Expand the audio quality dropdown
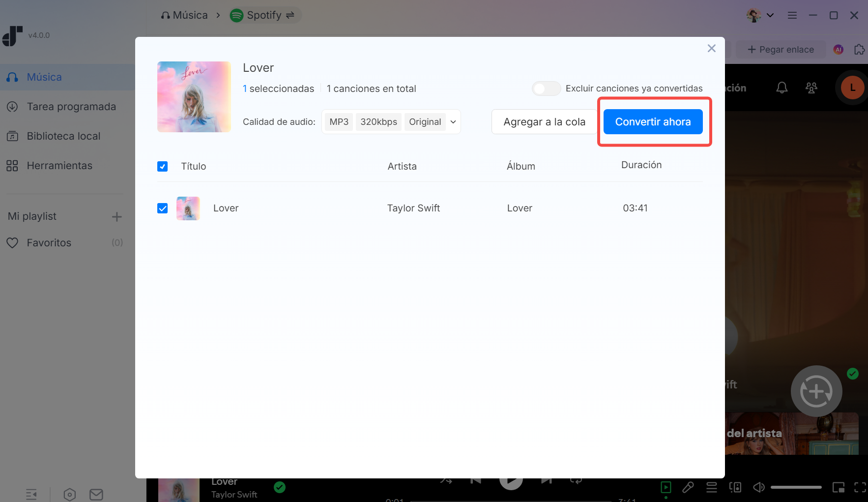The width and height of the screenshot is (868, 502). pos(453,122)
